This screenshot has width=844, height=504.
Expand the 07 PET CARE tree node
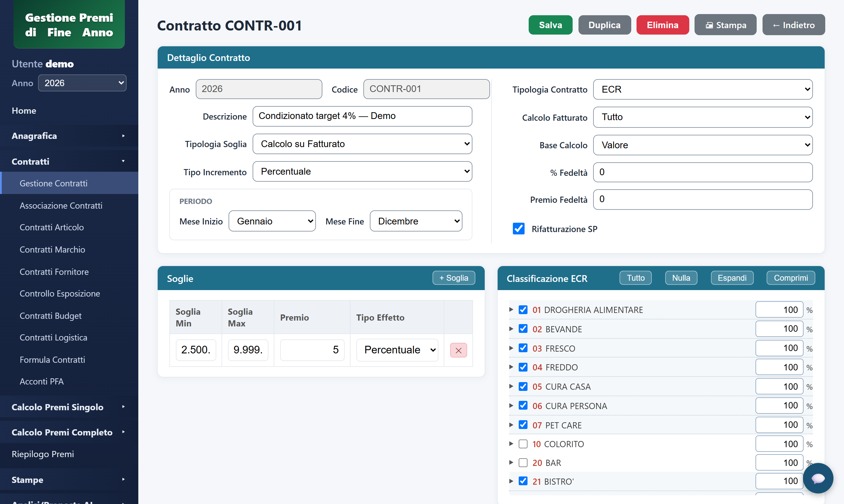[511, 425]
